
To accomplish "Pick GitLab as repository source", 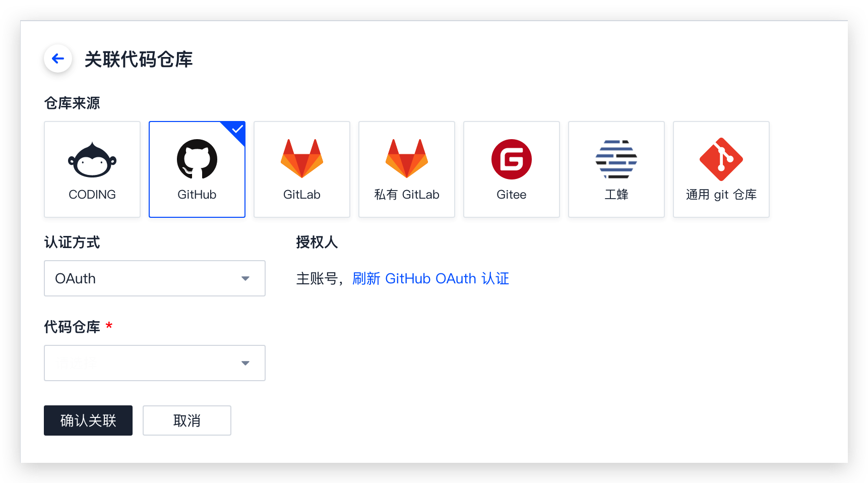I will coord(302,169).
